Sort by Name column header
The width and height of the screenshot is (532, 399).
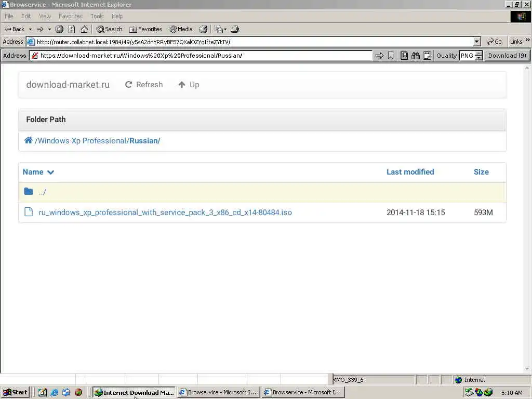(38, 172)
